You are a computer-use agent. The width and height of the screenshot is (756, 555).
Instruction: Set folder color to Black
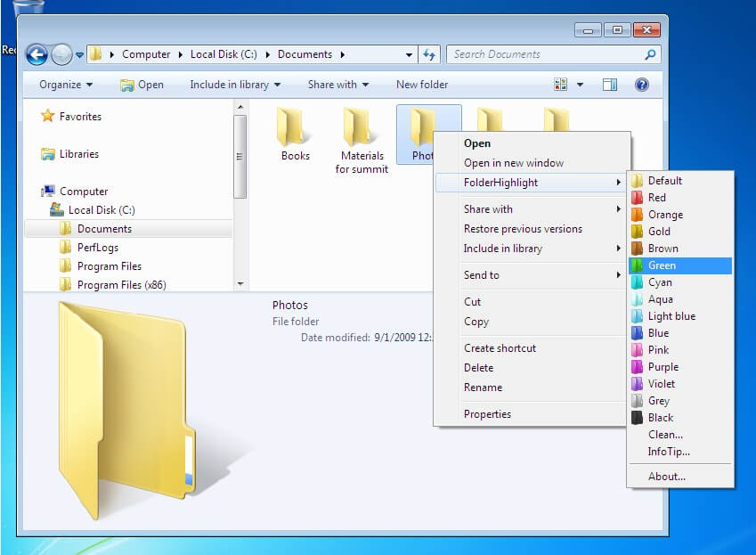661,418
